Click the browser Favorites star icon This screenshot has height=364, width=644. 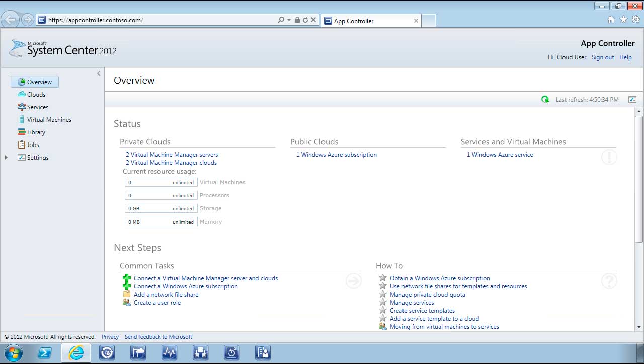[623, 20]
